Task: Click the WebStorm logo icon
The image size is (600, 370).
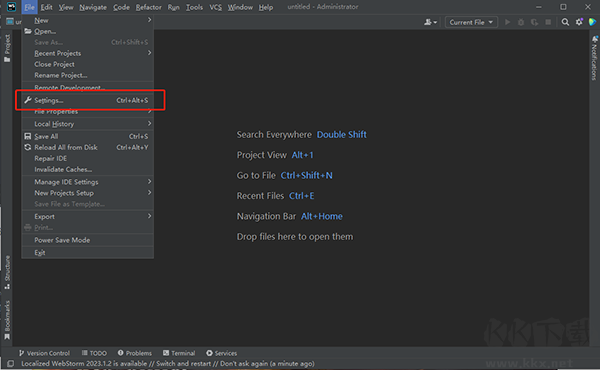Action: click(11, 7)
